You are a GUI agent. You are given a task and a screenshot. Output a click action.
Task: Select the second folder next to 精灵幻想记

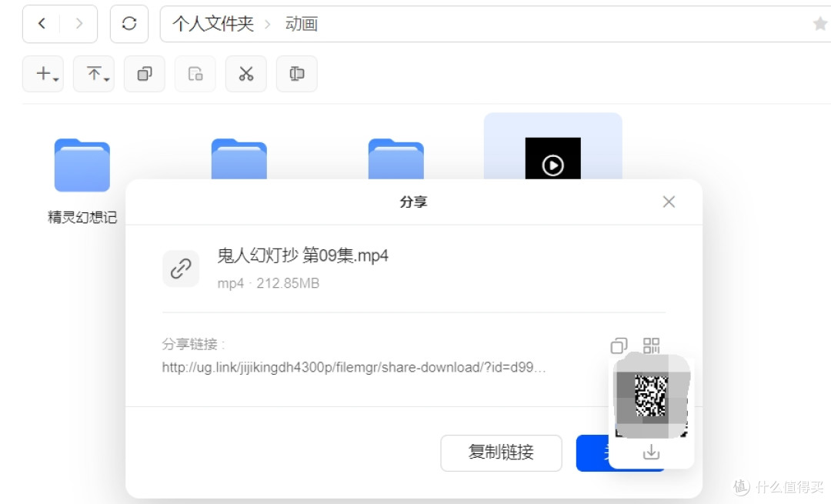pyautogui.click(x=239, y=159)
